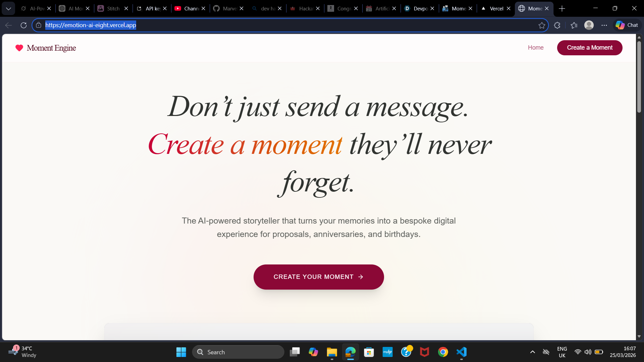Screen dimensions: 644x362
Task: Expand the tab search dropdown arrow
Action: point(8,8)
